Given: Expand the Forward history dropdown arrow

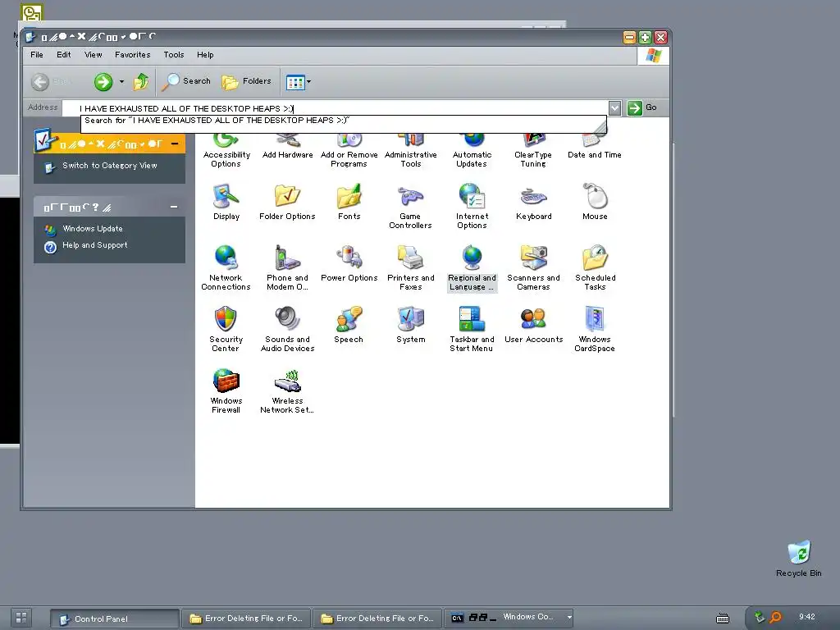Looking at the screenshot, I should click(x=121, y=82).
